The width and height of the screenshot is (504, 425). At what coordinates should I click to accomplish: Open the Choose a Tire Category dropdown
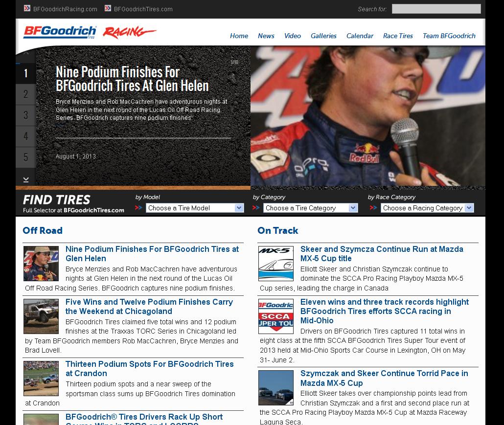coord(310,208)
